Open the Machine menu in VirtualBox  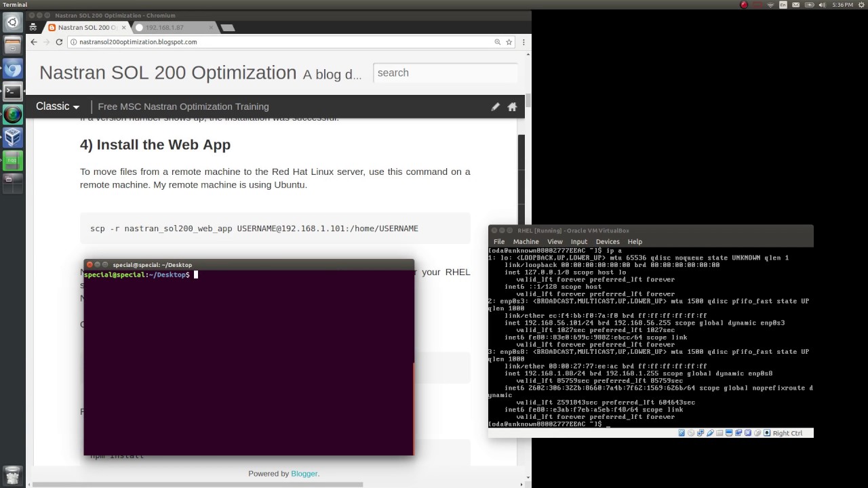526,241
